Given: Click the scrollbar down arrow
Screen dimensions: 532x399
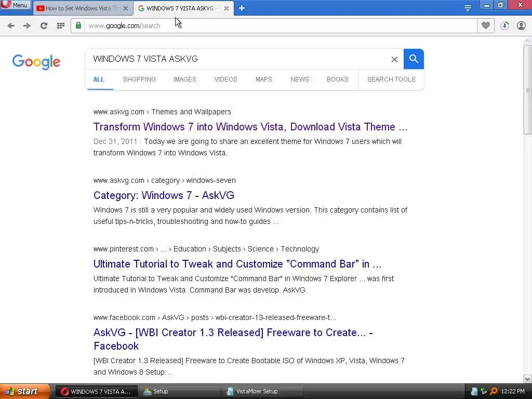Looking at the screenshot, I should point(528,379).
